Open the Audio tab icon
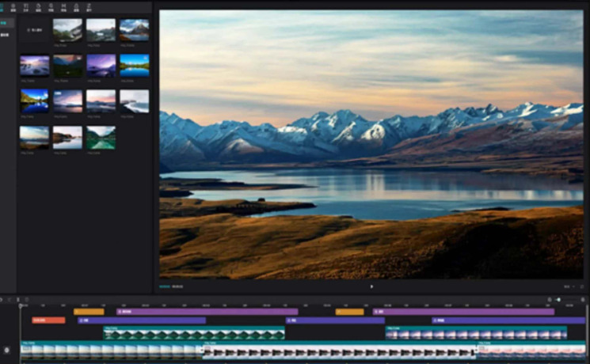Screen dimensions: 590x364 point(13,7)
